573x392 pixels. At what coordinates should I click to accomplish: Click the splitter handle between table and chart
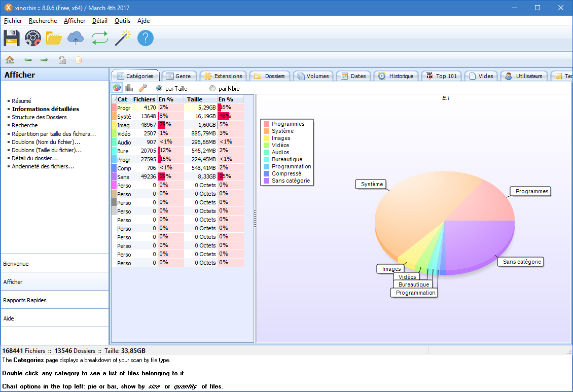pos(255,219)
